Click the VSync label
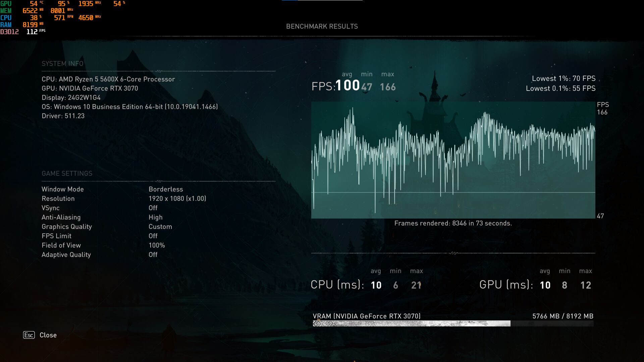Viewport: 644px width, 362px height. (50, 208)
